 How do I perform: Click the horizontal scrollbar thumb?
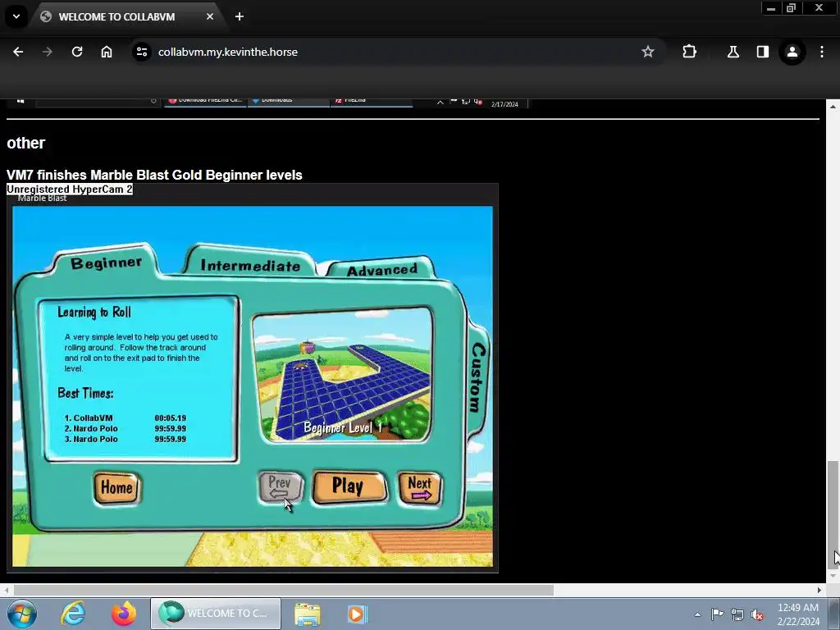tap(283, 590)
